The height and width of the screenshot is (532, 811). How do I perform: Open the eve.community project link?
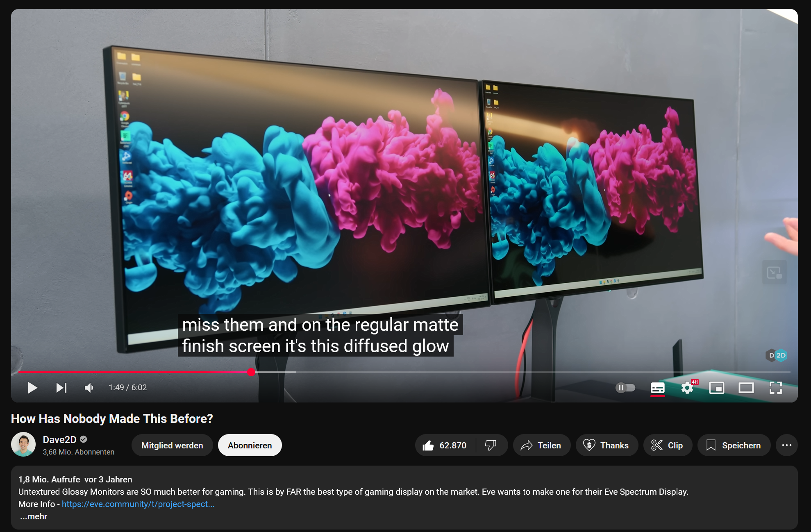coord(138,504)
